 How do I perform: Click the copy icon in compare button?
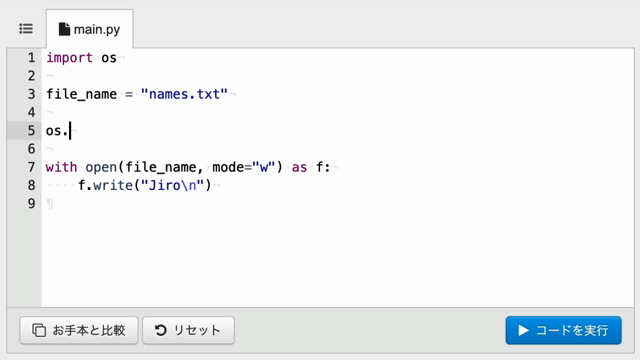tap(39, 330)
